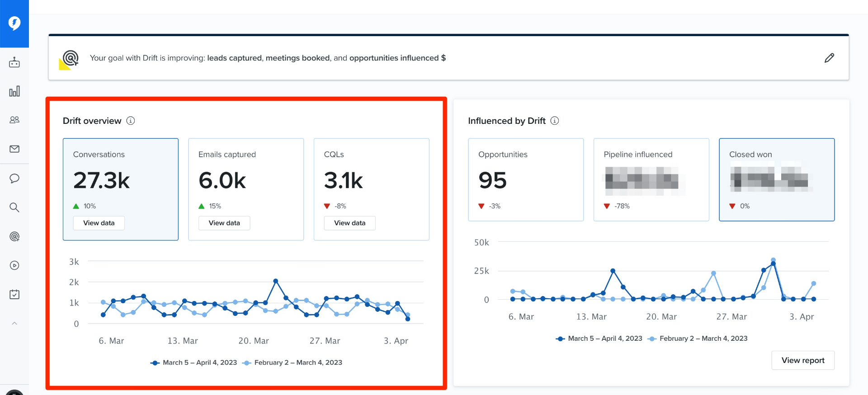The image size is (868, 395).
Task: Collapse sidebar with the up chevron
Action: (x=14, y=323)
